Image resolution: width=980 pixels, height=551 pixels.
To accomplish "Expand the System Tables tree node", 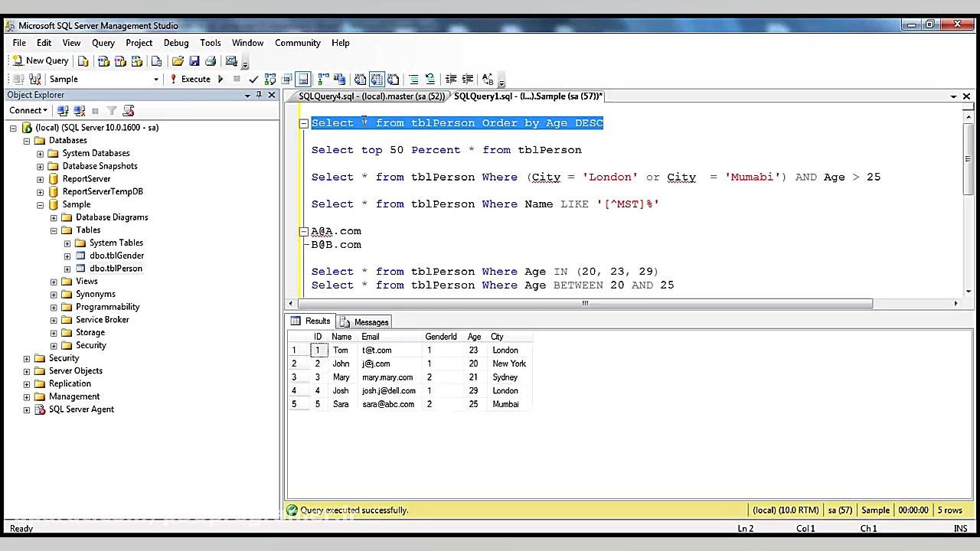I will point(67,243).
